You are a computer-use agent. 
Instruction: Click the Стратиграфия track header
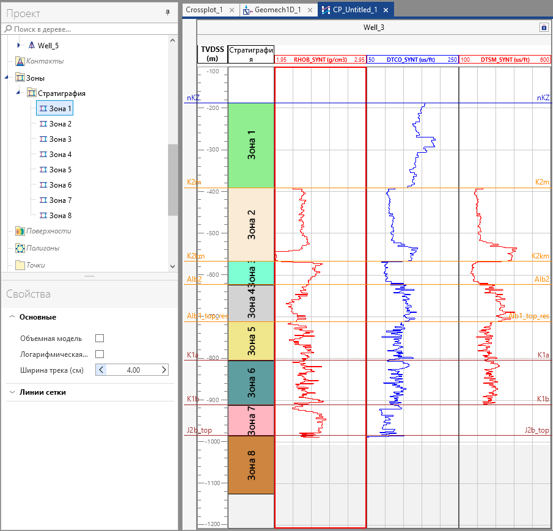pos(251,54)
